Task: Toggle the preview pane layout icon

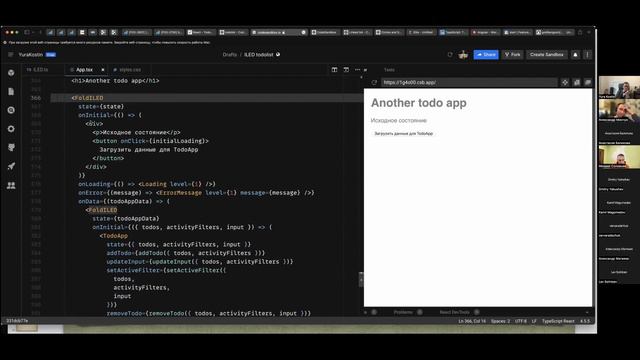Action: pos(346,70)
